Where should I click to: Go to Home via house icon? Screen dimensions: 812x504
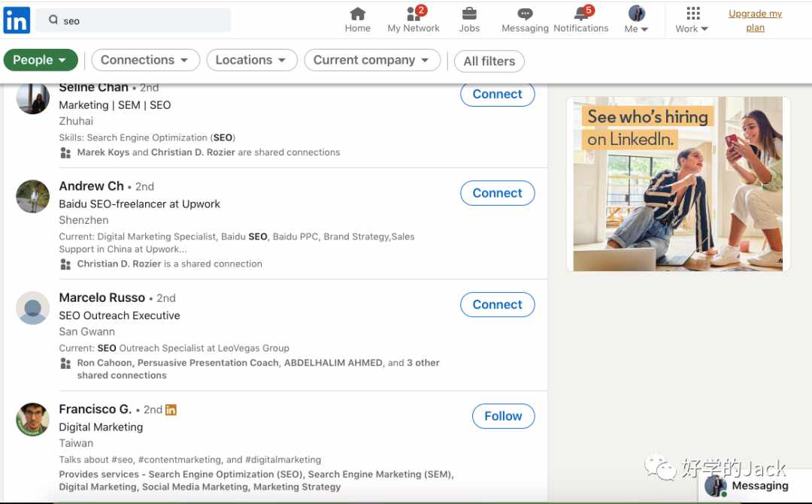pos(357,14)
